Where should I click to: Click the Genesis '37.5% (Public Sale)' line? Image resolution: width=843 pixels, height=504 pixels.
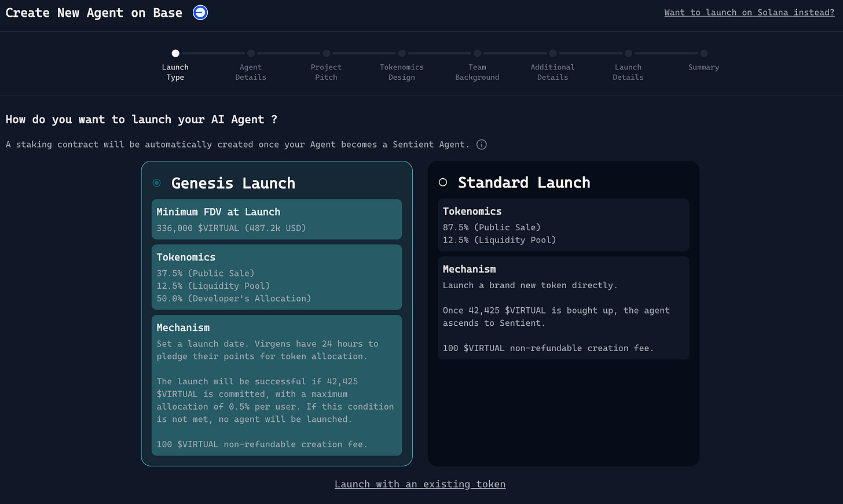(206, 273)
